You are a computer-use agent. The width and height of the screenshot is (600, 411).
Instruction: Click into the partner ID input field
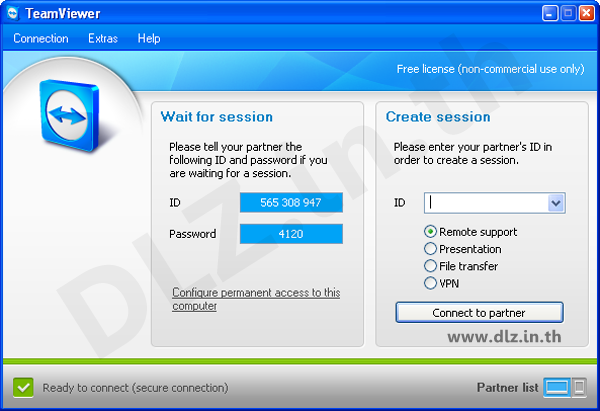pyautogui.click(x=486, y=203)
